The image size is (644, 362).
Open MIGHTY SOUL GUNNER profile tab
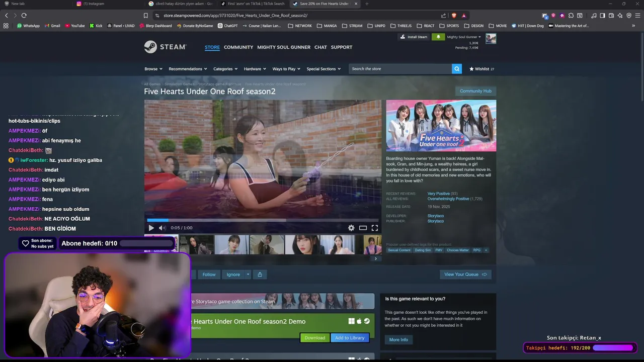284,47
